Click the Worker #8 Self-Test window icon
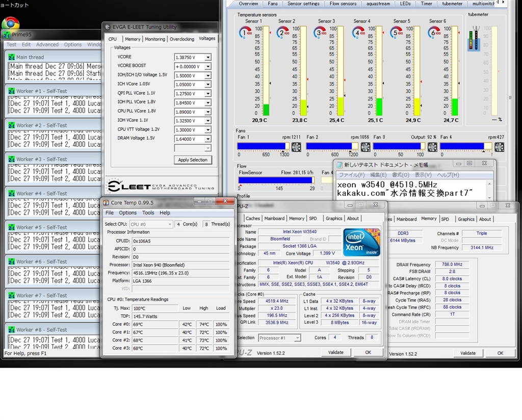 tap(12, 330)
